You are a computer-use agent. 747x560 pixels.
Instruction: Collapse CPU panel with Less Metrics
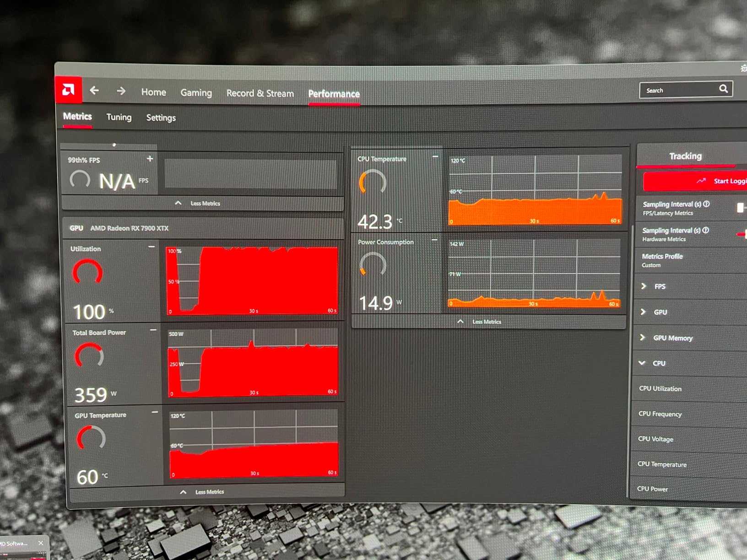pos(488,322)
